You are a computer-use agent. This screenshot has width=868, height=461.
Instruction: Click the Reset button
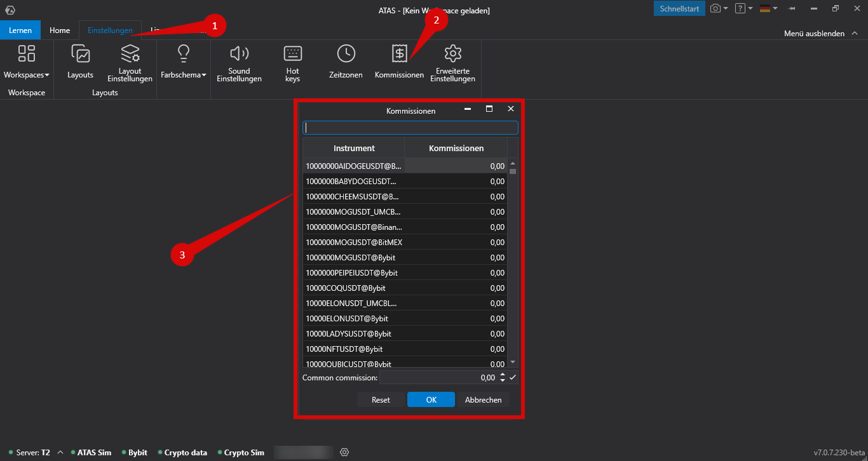381,399
